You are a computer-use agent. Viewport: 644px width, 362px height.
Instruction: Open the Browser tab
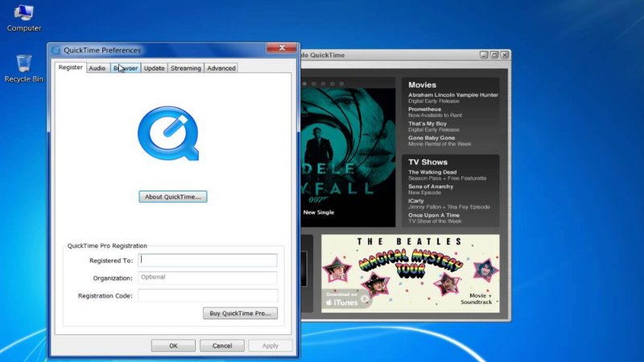(126, 68)
